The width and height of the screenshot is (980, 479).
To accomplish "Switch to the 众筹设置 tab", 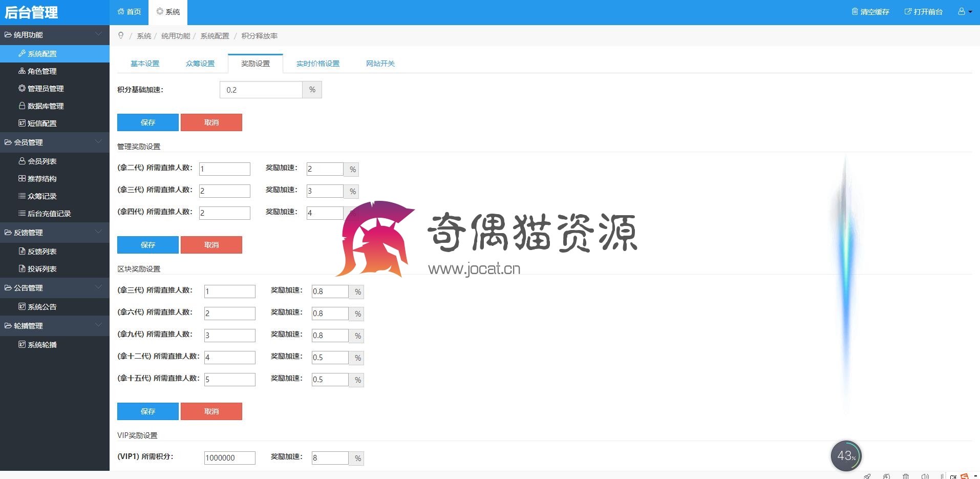I will (x=200, y=64).
